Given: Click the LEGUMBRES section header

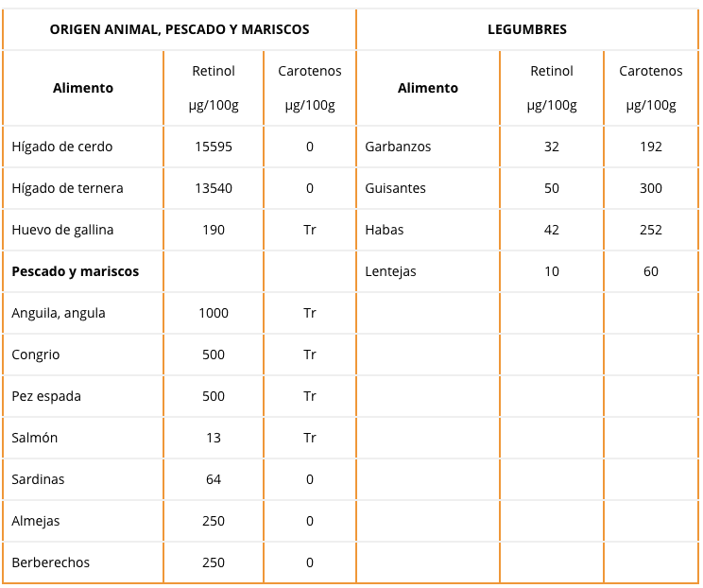Looking at the screenshot, I should 527,29.
